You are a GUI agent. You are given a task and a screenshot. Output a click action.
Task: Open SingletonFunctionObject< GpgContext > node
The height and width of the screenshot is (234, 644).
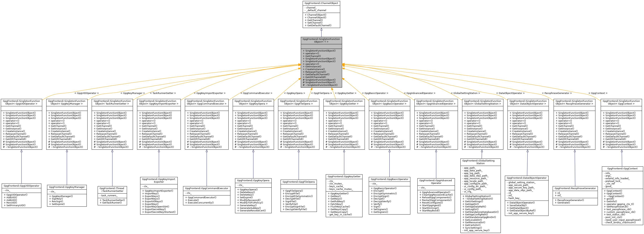621,124
